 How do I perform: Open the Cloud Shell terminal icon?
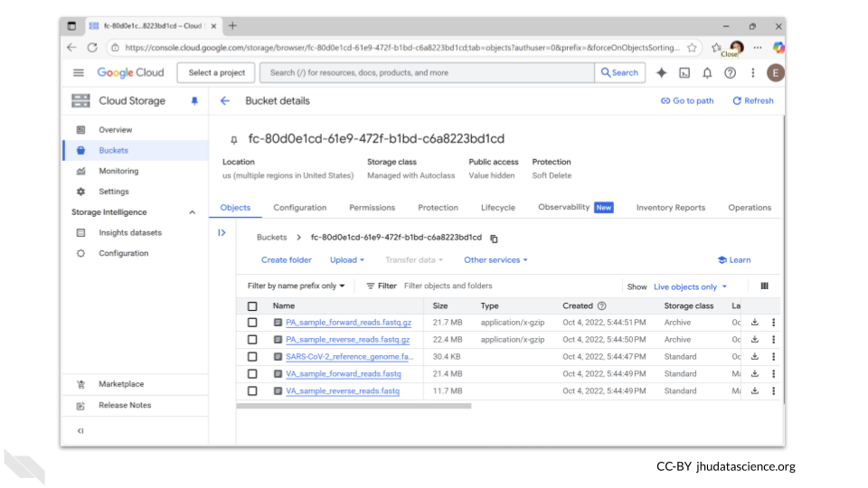[x=684, y=73]
